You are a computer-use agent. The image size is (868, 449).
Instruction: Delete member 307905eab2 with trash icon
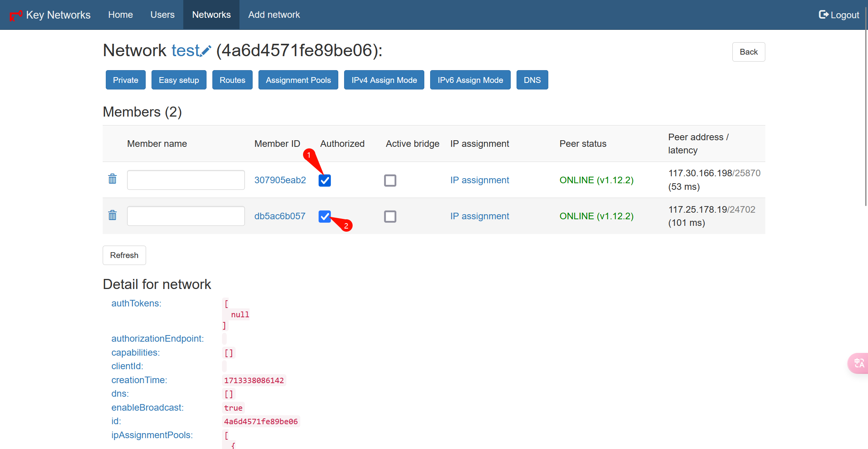[112, 179]
